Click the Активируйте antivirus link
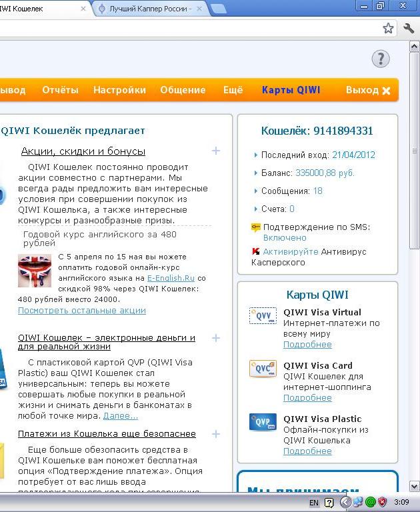Viewport: 420px width, 512px height. point(291,252)
